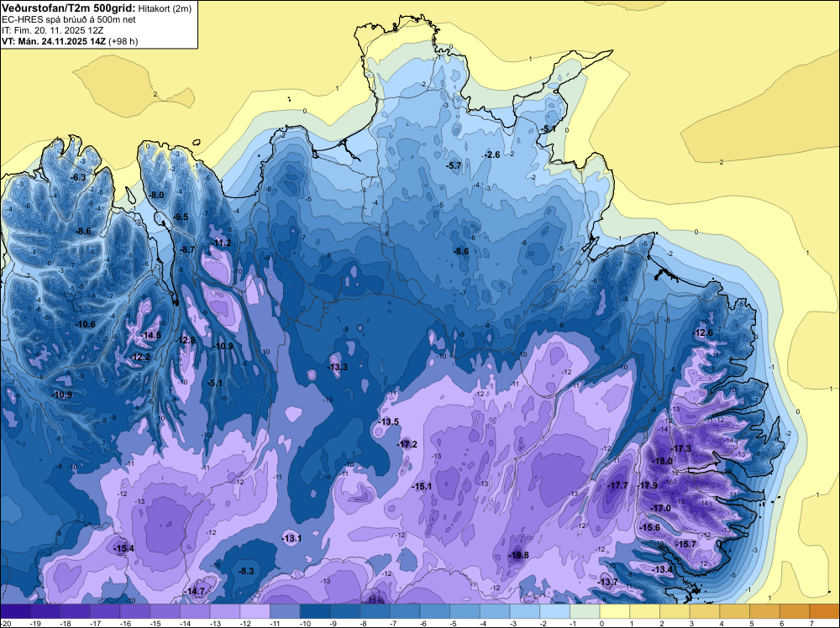Pick the legend swatch between -13 and -12
This screenshot has width=840, height=628.
click(225, 610)
